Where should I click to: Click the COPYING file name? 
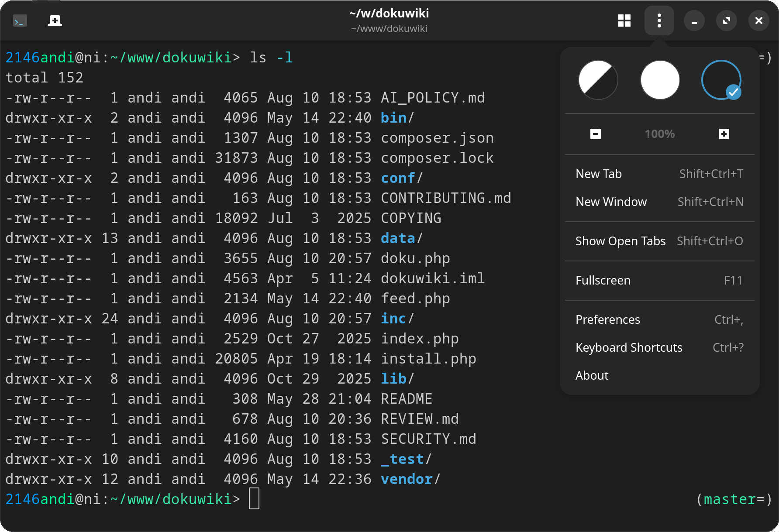(x=411, y=218)
